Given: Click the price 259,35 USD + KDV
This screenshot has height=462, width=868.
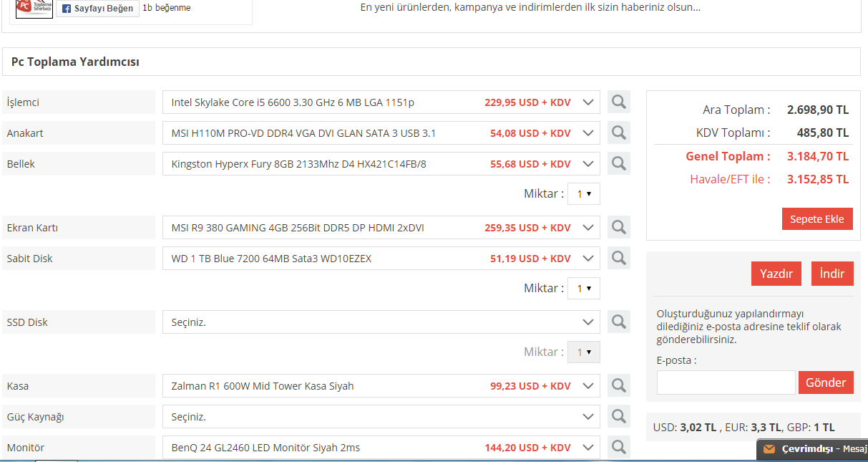Looking at the screenshot, I should click(527, 228).
